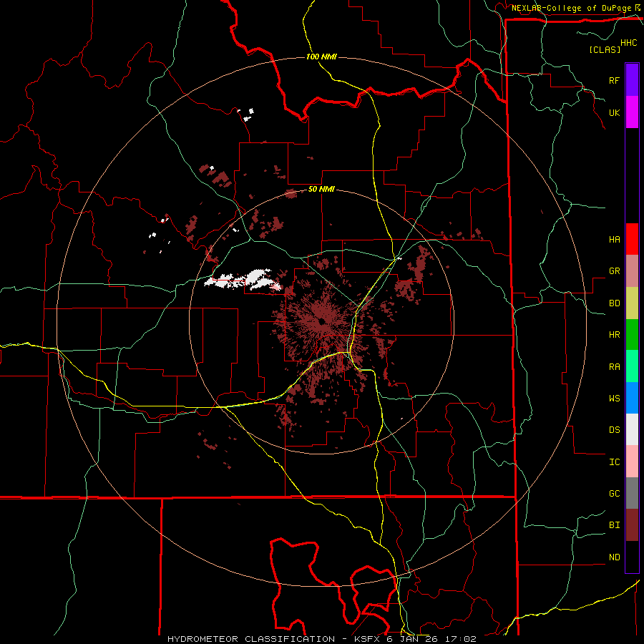Screen dimensions: 644x644
Task: Click the HR green legend swatch
Action: [x=632, y=335]
